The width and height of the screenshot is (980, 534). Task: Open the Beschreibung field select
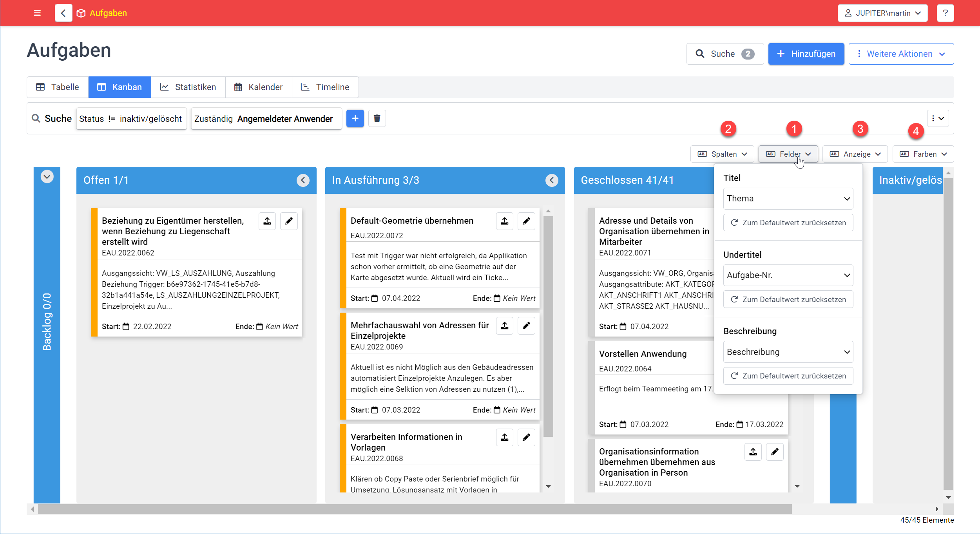point(788,352)
